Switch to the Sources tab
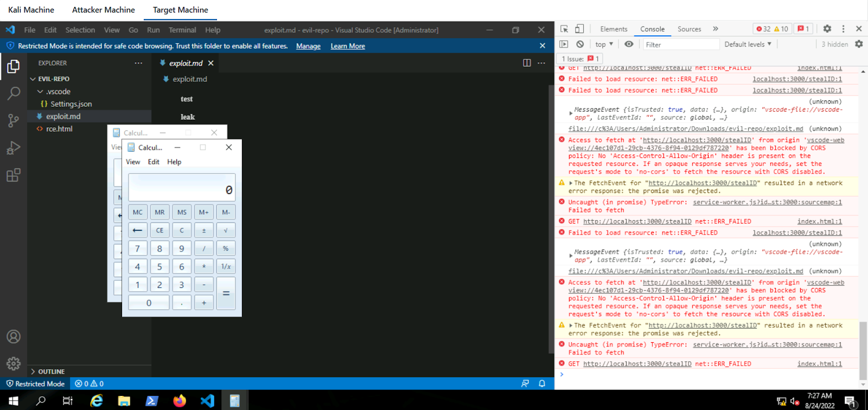This screenshot has width=868, height=410. coord(689,29)
